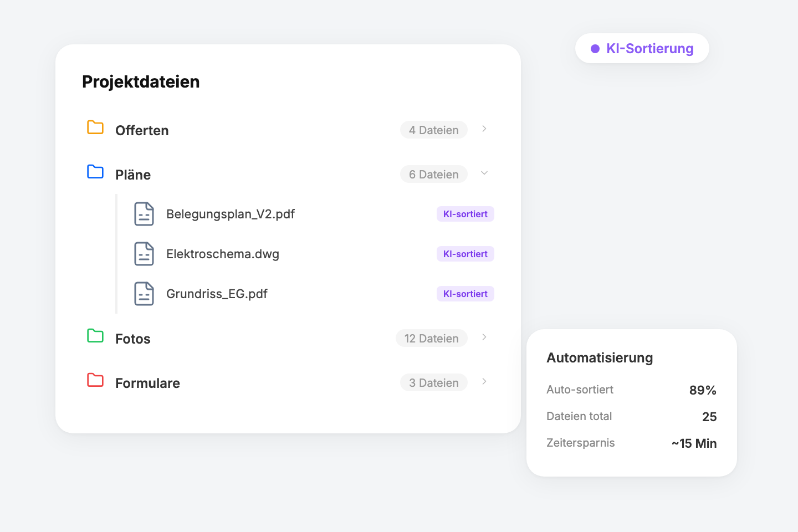
Task: Toggle the KI-sortiert badge on Belegungsplan_V2.pdf
Action: pyautogui.click(x=465, y=214)
